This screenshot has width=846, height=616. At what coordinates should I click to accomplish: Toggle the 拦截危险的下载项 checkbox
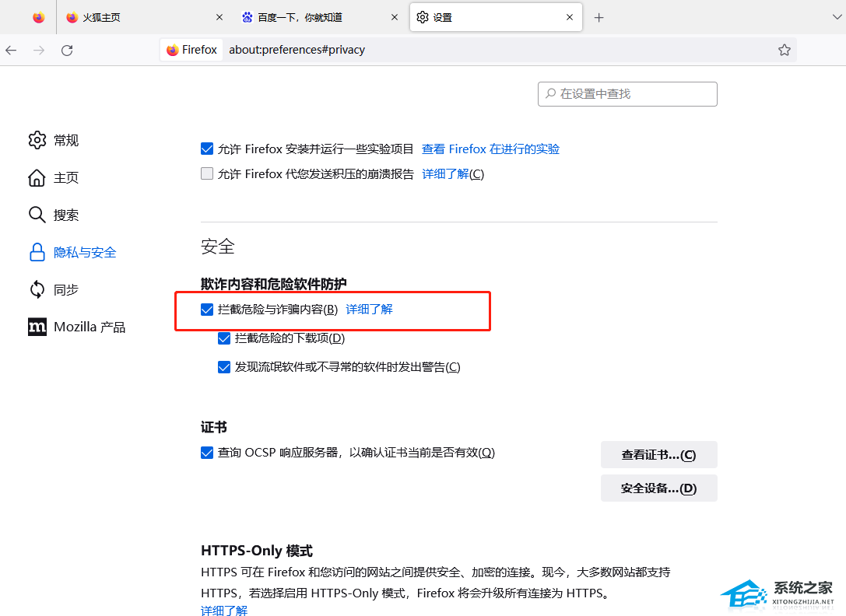tap(224, 338)
